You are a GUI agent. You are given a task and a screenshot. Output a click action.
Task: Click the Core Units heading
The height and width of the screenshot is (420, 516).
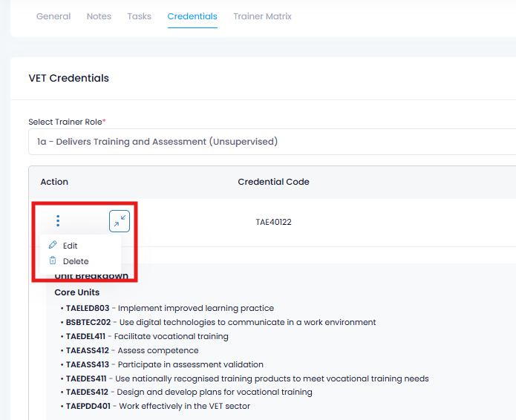click(x=77, y=292)
